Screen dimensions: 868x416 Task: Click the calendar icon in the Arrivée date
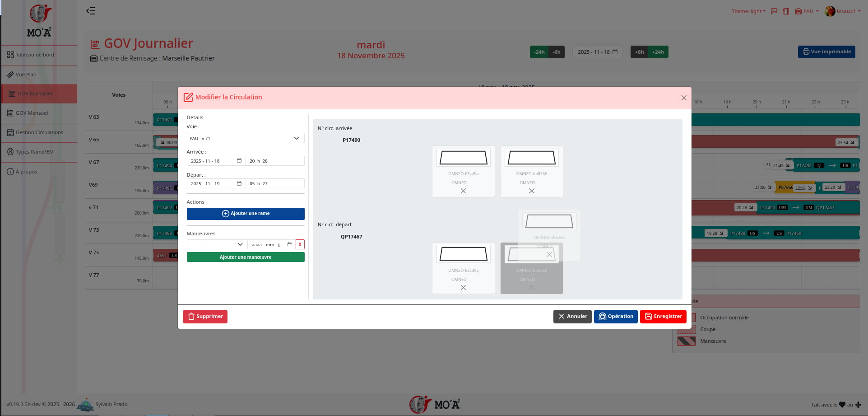pos(239,161)
